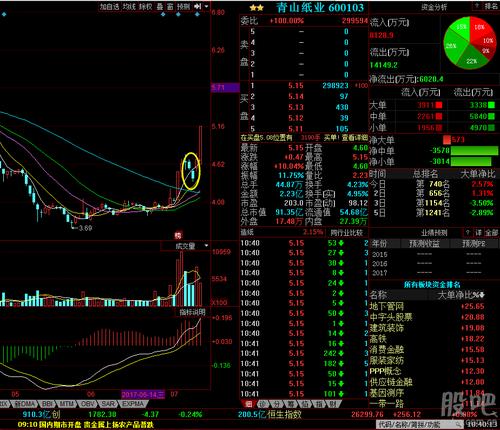Screen dimensions: 500x430
Task: Click the 全部 button in 业绩预测 header
Action: click(x=491, y=232)
